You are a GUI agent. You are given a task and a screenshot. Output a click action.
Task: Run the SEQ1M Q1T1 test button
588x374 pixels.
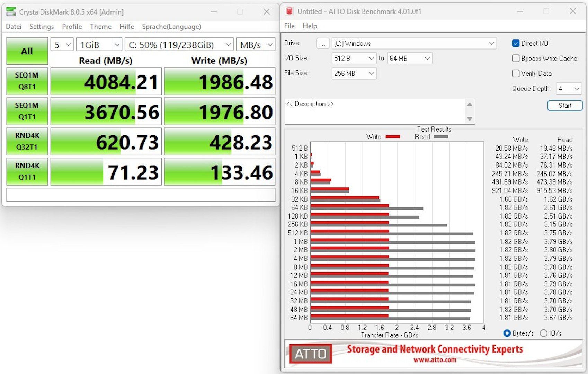(27, 111)
